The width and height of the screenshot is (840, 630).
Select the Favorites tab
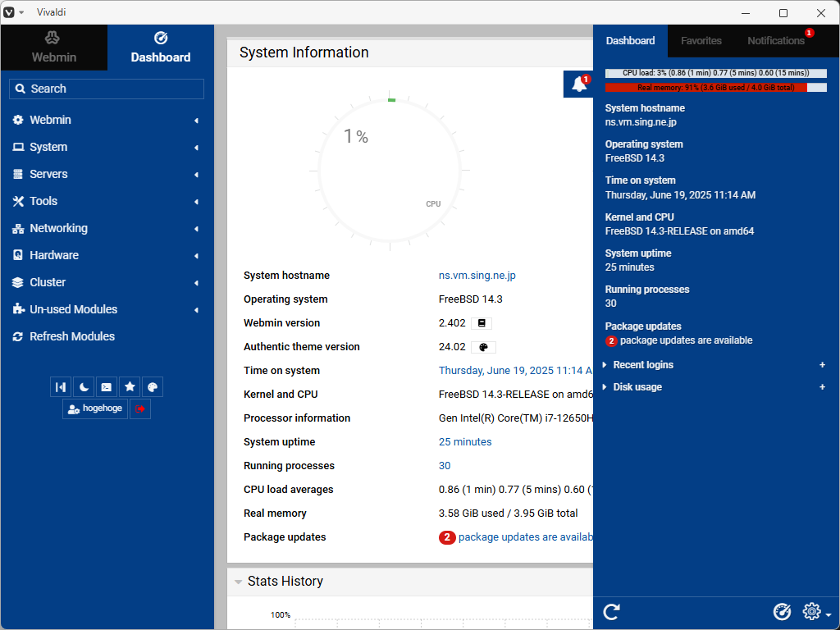pyautogui.click(x=701, y=41)
